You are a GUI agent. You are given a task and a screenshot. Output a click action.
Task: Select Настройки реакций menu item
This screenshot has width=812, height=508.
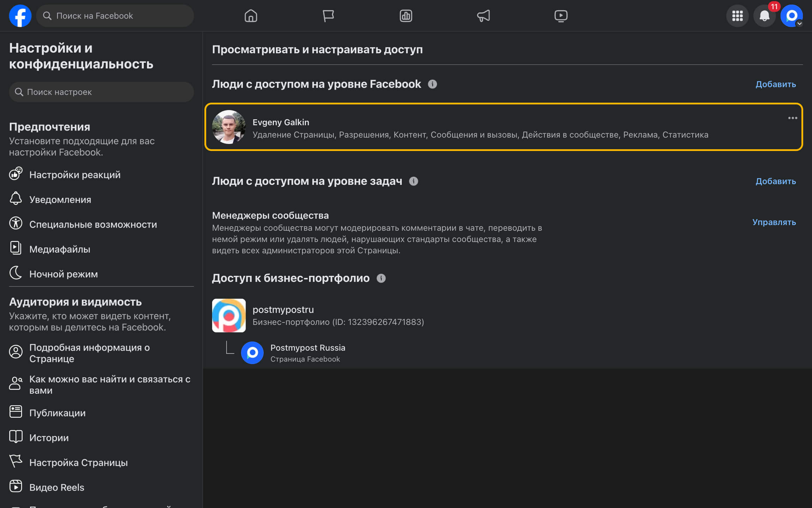tap(75, 175)
